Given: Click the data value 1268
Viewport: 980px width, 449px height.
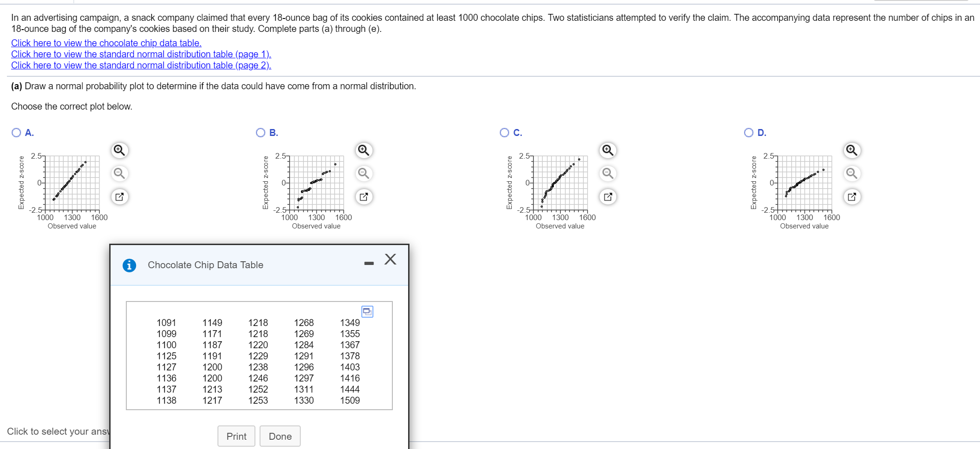Looking at the screenshot, I should tap(304, 323).
